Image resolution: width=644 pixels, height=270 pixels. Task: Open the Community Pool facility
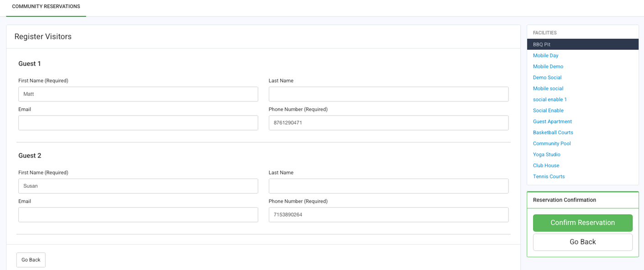[552, 143]
